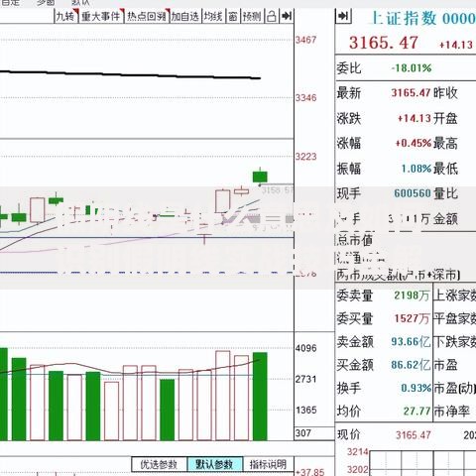
Task: Click the 委买量 value 1527万
Action: click(x=412, y=318)
